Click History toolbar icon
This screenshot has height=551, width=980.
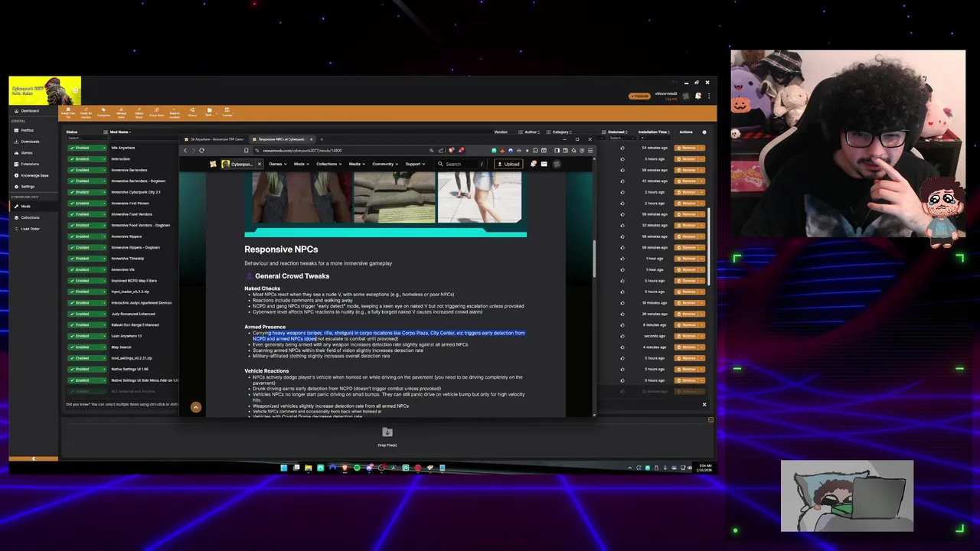point(192,112)
